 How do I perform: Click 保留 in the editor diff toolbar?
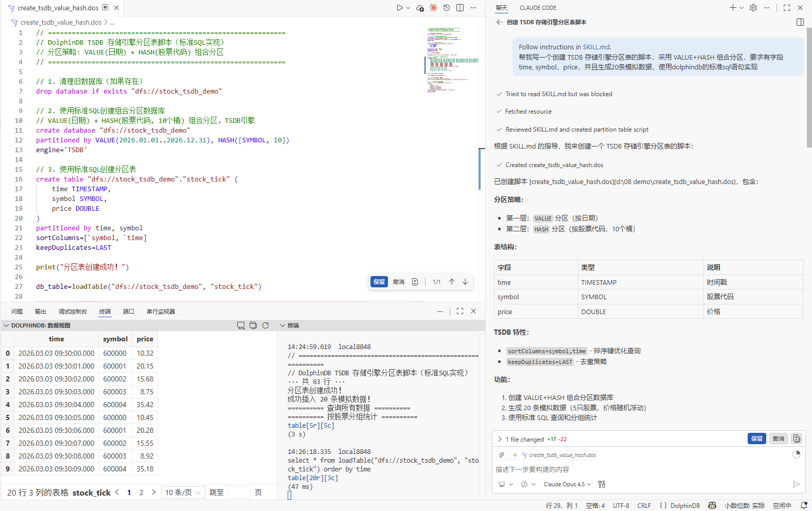(379, 282)
